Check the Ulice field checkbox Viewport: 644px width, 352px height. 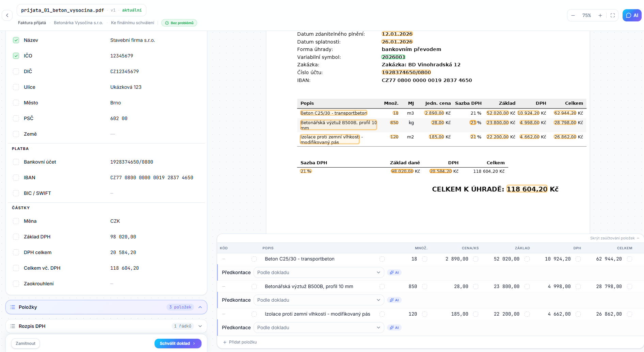pyautogui.click(x=16, y=87)
